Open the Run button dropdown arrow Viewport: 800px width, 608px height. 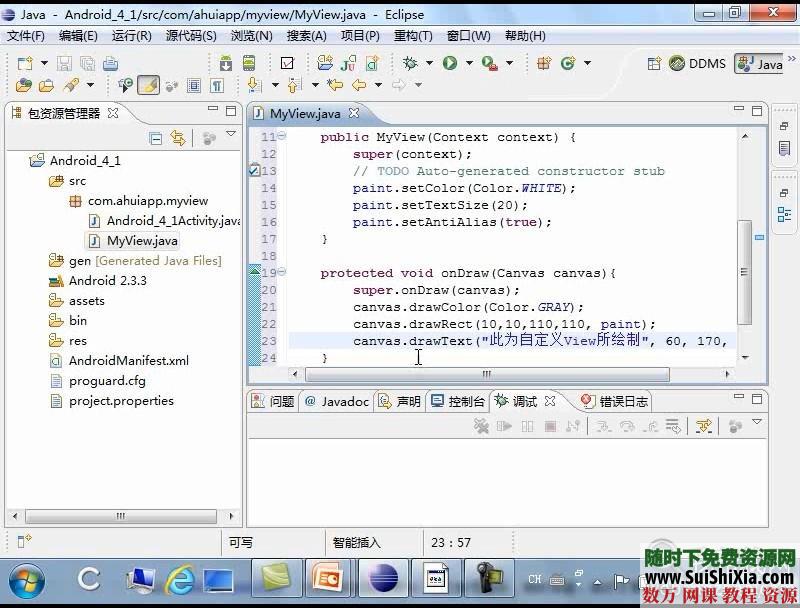468,63
